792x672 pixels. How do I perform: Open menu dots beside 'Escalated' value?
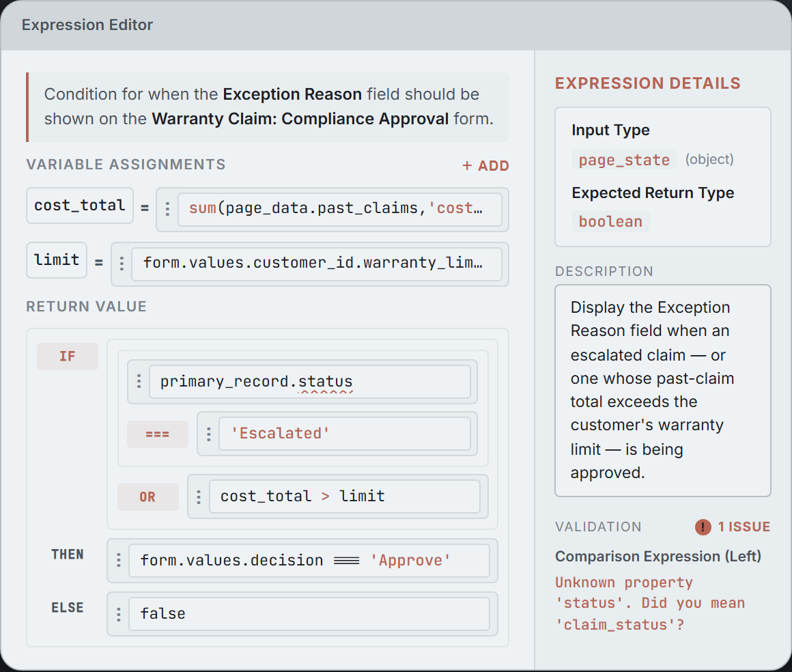point(209,434)
